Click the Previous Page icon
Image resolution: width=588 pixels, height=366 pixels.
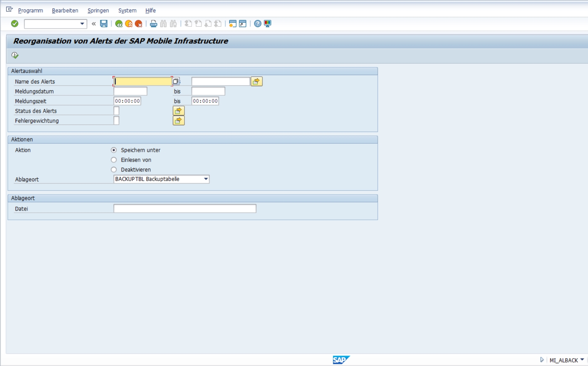[x=198, y=24]
